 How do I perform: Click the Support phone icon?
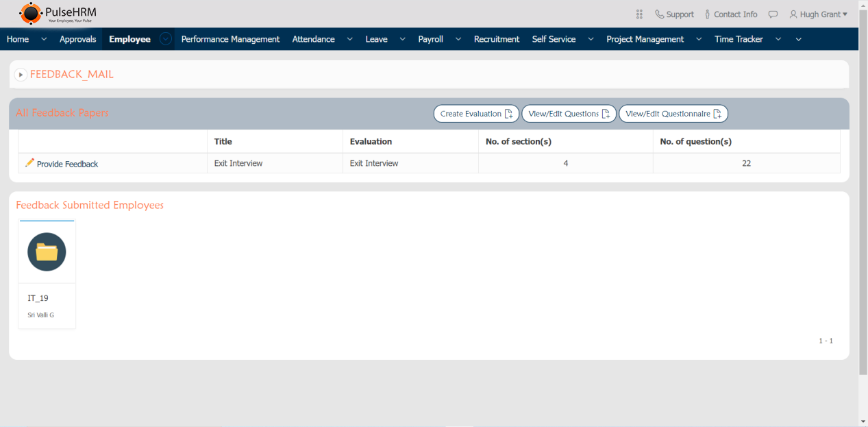point(659,14)
